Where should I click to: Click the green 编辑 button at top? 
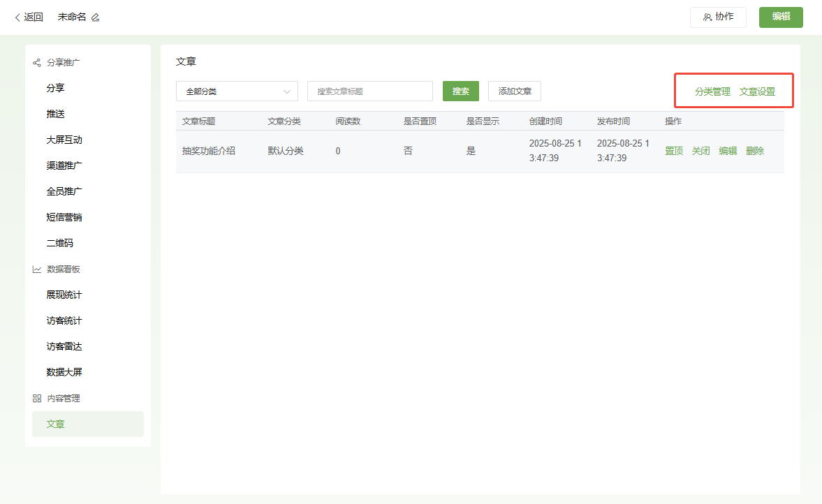781,17
